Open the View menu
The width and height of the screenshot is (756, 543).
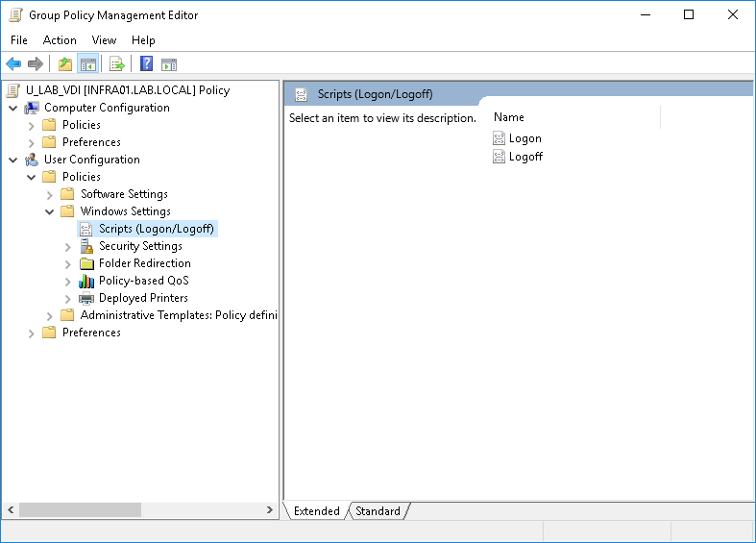click(x=104, y=40)
